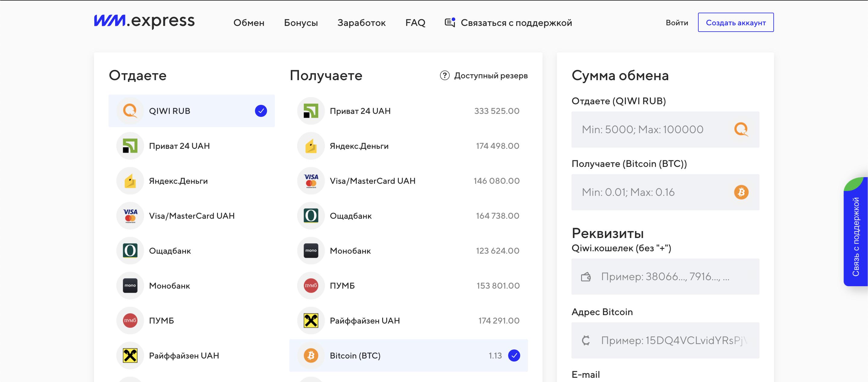Click the Bitcoin icon in Получаете list
This screenshot has width=868, height=382.
pyautogui.click(x=311, y=355)
